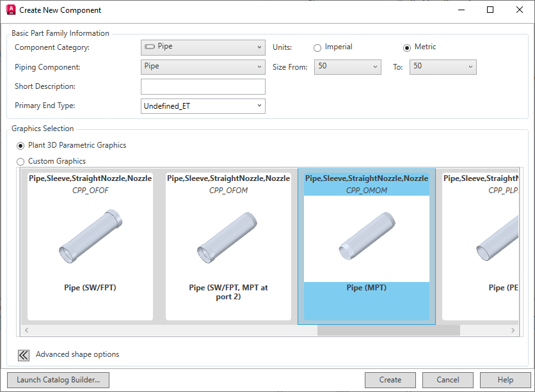Open the Size From dropdown

376,67
